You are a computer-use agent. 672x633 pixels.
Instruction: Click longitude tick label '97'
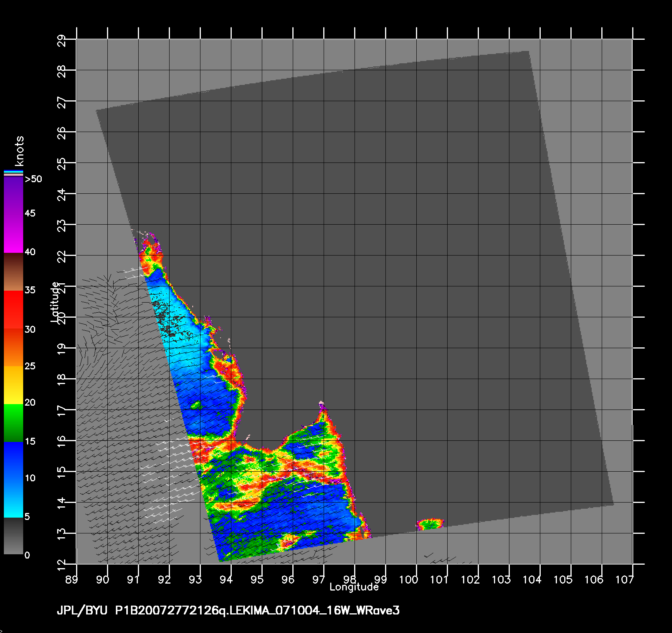point(319,579)
